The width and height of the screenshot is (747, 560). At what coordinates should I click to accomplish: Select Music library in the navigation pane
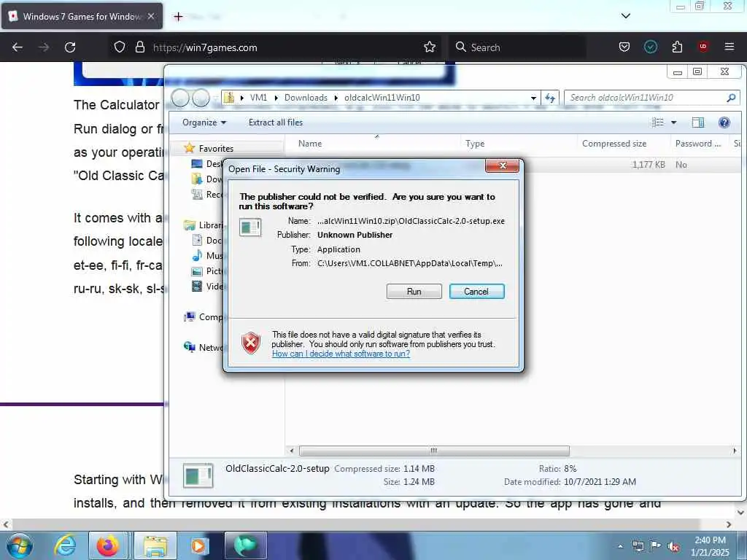(207, 256)
